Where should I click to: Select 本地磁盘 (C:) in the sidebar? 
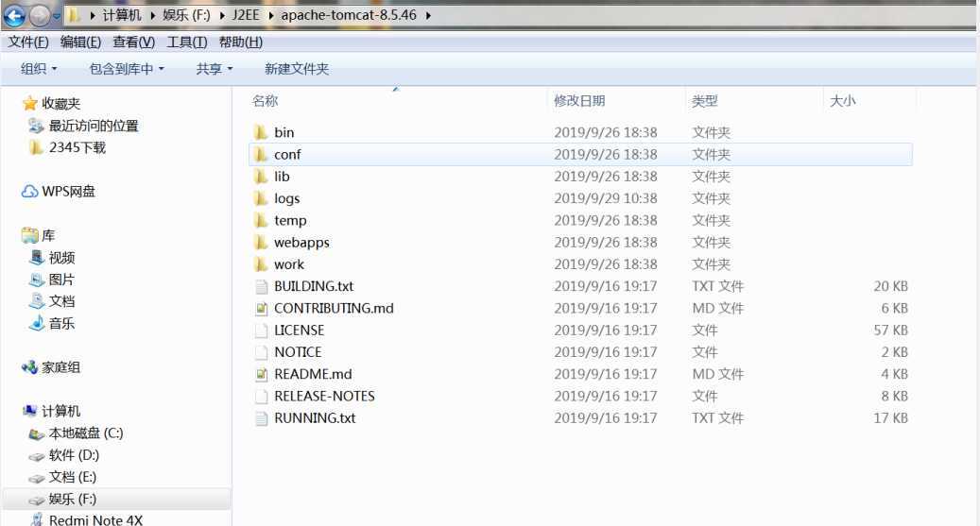coord(86,433)
